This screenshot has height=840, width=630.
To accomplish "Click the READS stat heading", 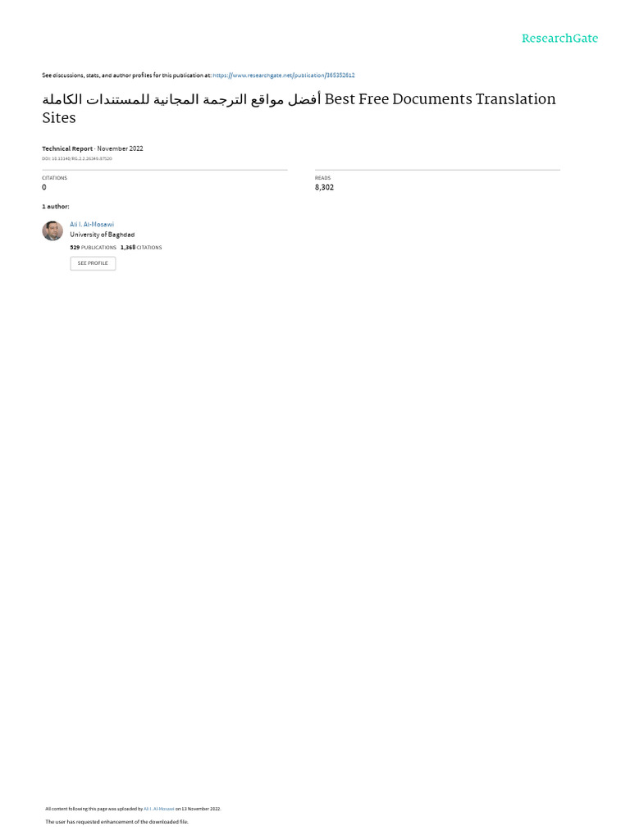I will pos(322,178).
